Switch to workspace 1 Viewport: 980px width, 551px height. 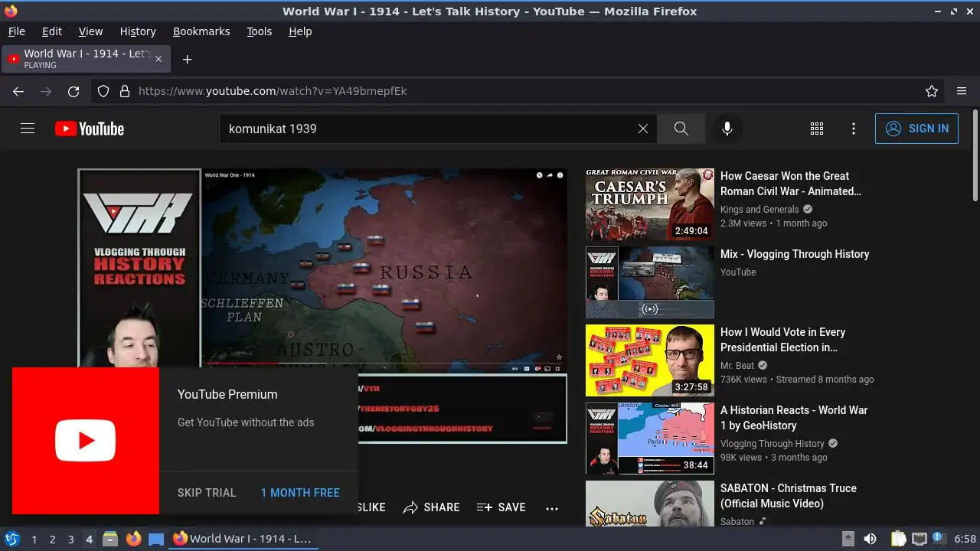(x=34, y=540)
